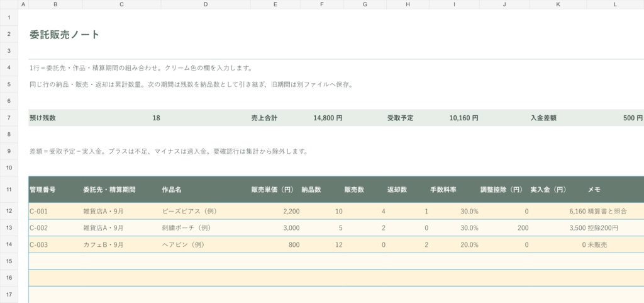This screenshot has height=303, width=644.
Task: Click the 6,160 精算書と照合 cell
Action: point(598,211)
